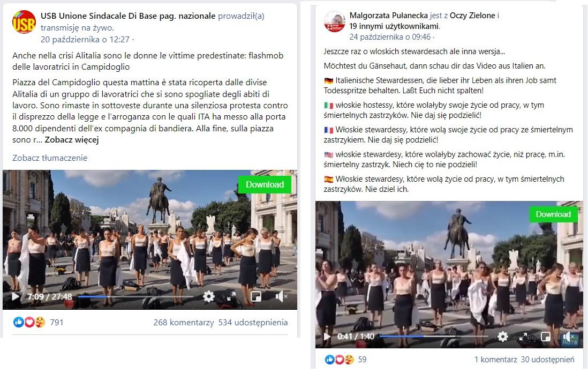Seek on the left video progress bar

click(135, 296)
